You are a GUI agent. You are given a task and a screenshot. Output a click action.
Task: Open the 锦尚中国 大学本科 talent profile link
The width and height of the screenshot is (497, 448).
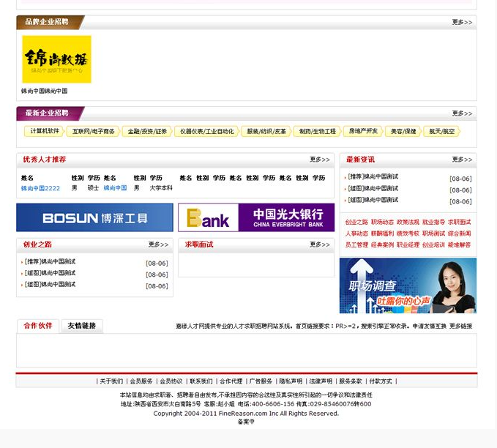coord(116,188)
